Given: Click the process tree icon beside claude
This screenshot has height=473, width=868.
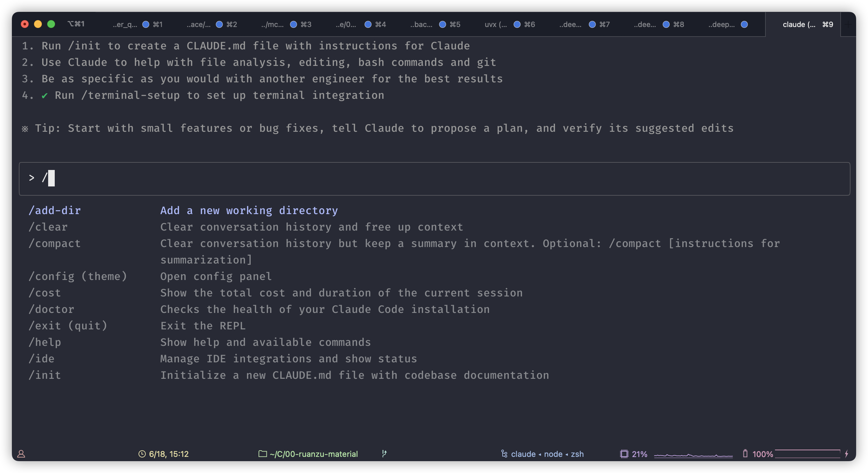Looking at the screenshot, I should tap(504, 454).
